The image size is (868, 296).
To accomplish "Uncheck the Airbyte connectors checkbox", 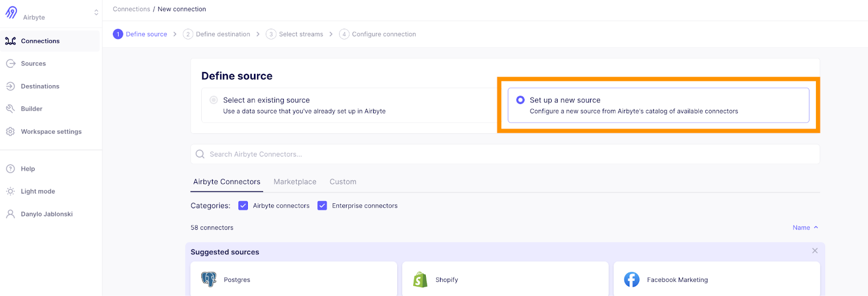I will pyautogui.click(x=243, y=206).
